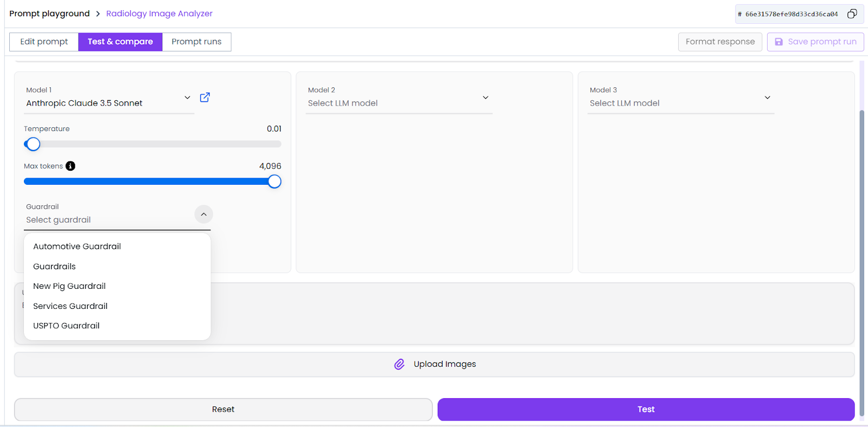
Task: Switch to the Edit prompt tab
Action: click(x=44, y=42)
